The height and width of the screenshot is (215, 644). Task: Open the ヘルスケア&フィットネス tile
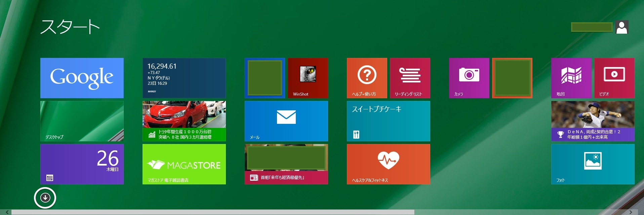389,164
